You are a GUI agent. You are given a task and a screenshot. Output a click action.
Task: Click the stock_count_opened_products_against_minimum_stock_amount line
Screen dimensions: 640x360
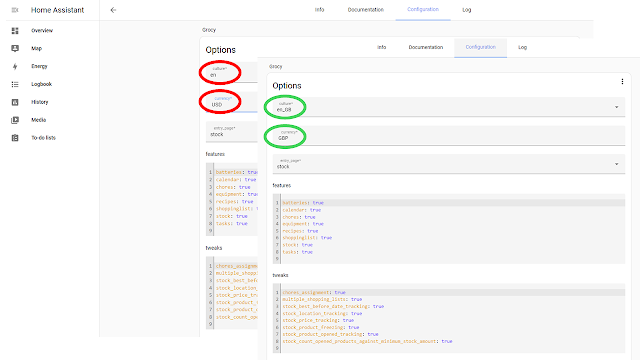(x=367, y=341)
